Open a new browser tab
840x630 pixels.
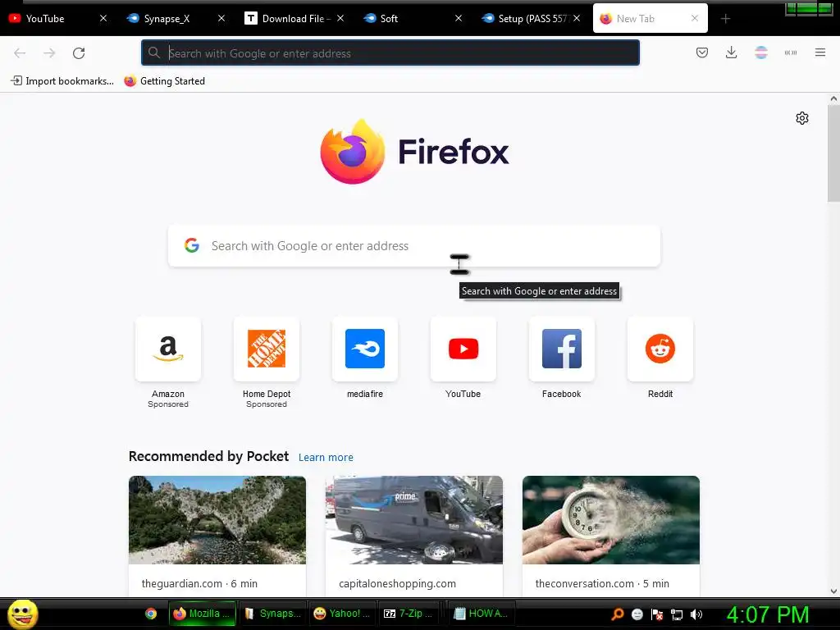coord(725,19)
